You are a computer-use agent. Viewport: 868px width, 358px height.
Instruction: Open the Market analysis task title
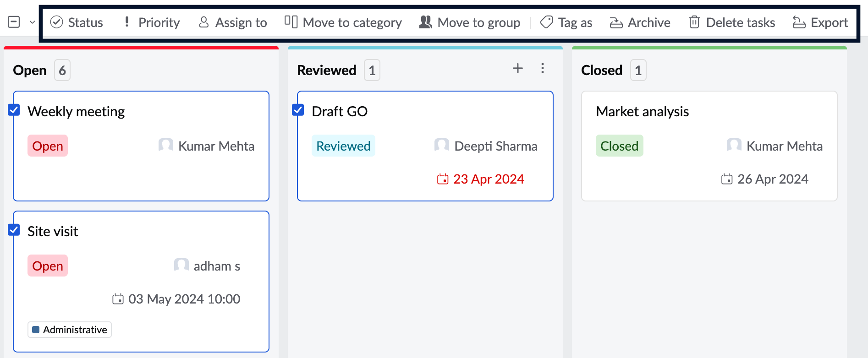coord(643,111)
